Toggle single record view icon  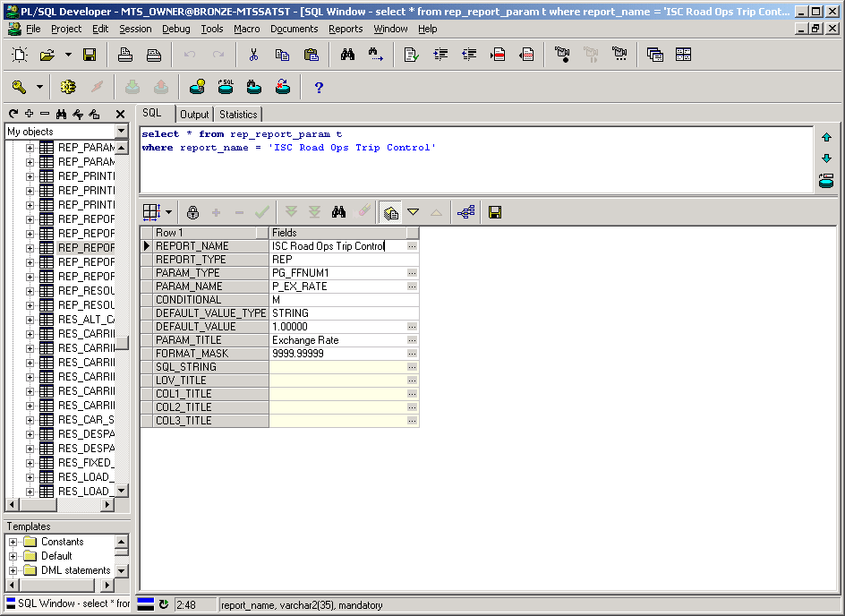click(x=390, y=212)
